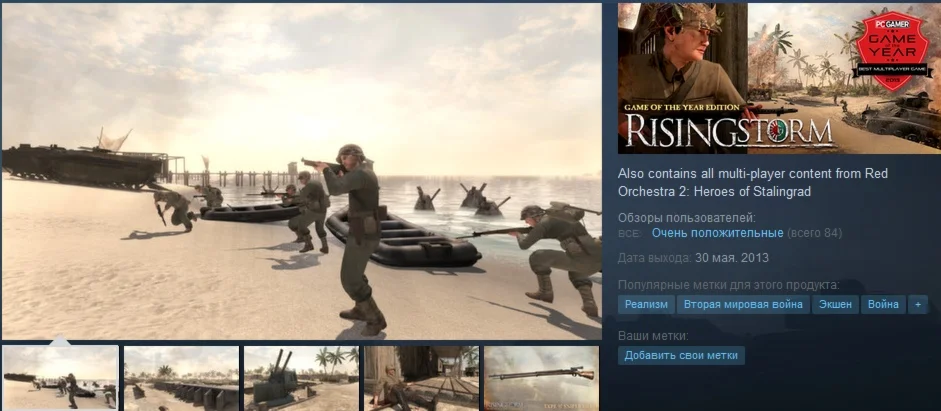Click the (всего 84) review count

[x=814, y=233]
